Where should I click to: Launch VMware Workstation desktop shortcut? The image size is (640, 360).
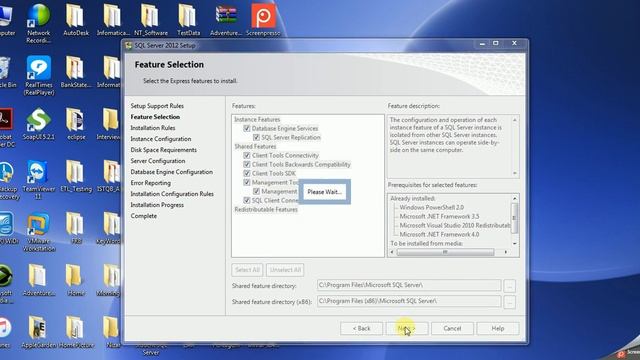39,232
